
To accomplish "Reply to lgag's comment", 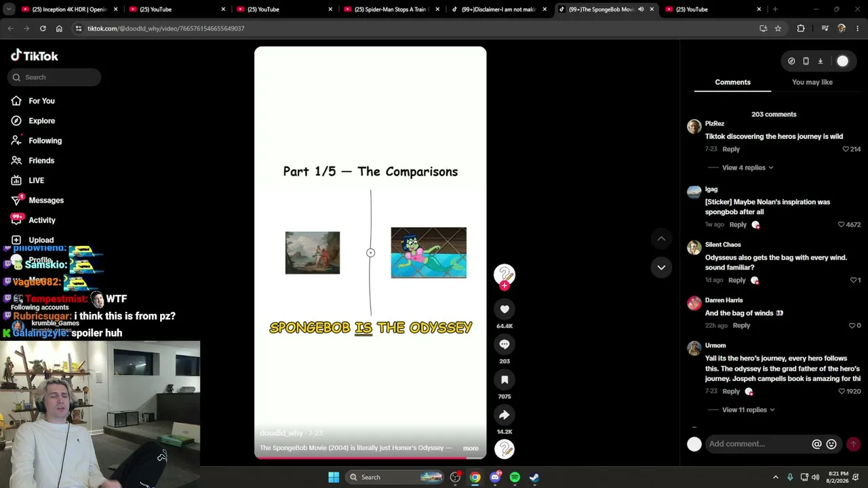I will [738, 225].
